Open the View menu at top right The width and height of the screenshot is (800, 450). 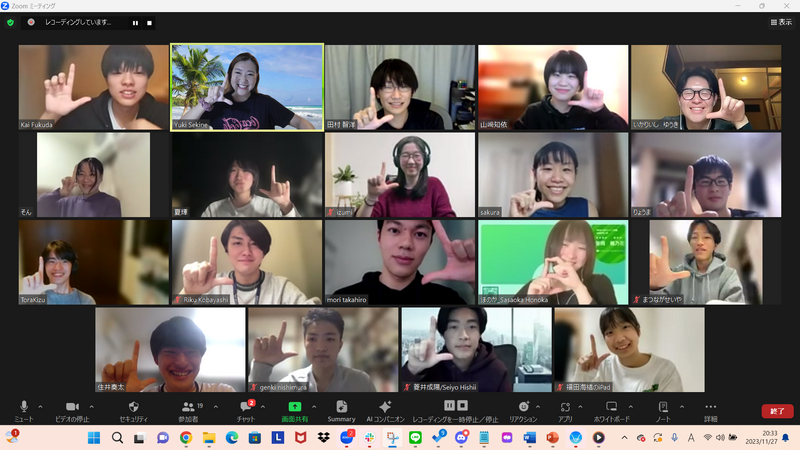point(780,22)
